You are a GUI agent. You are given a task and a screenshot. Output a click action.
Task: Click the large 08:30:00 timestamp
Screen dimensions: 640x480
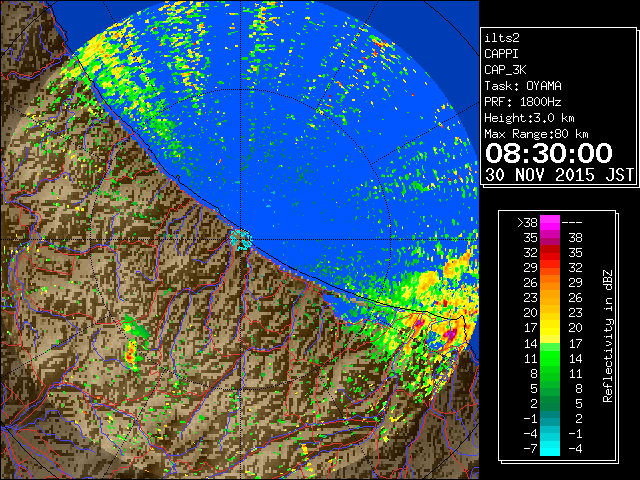point(549,153)
